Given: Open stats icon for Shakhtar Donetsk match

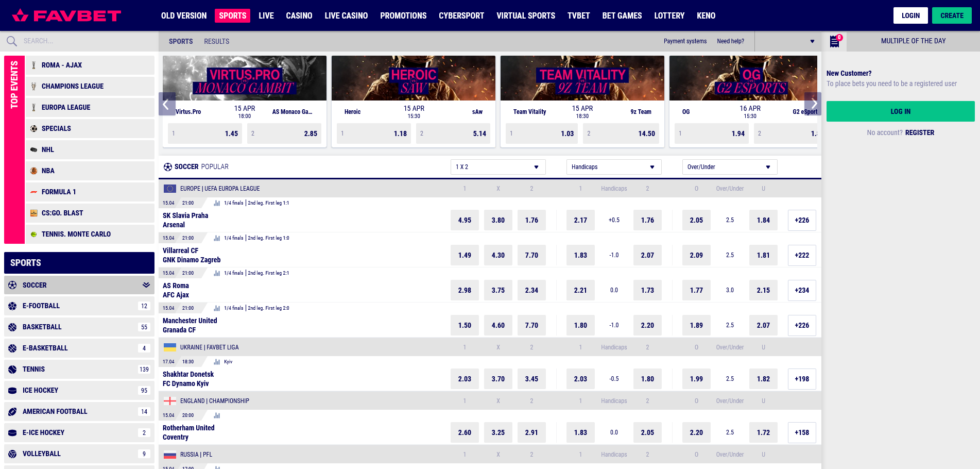Looking at the screenshot, I should pos(217,362).
